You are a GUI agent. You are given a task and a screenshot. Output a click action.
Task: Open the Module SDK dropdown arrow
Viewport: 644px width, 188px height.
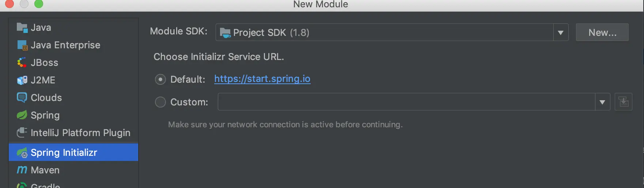tap(561, 33)
